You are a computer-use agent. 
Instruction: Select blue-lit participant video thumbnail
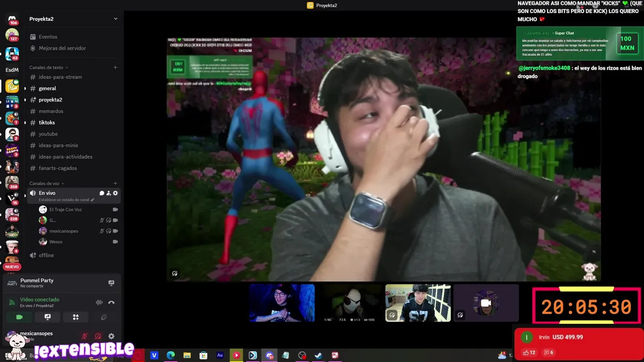282,303
